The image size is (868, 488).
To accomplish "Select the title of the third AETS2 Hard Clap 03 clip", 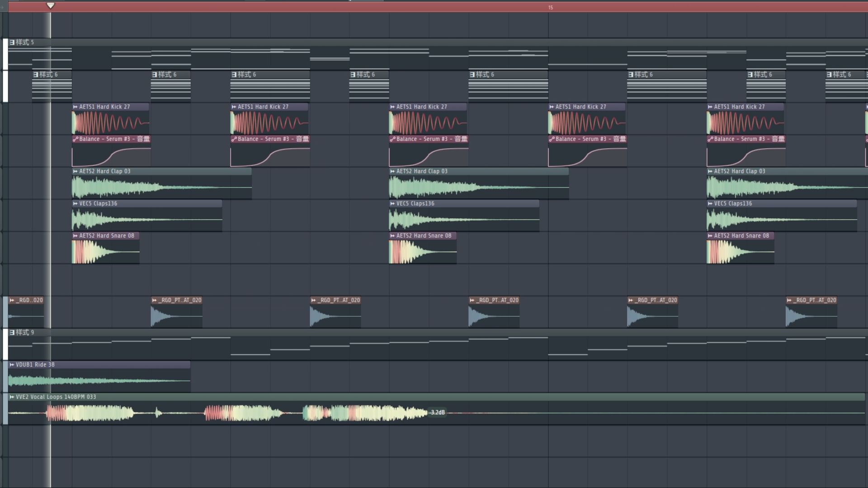I will 740,172.
